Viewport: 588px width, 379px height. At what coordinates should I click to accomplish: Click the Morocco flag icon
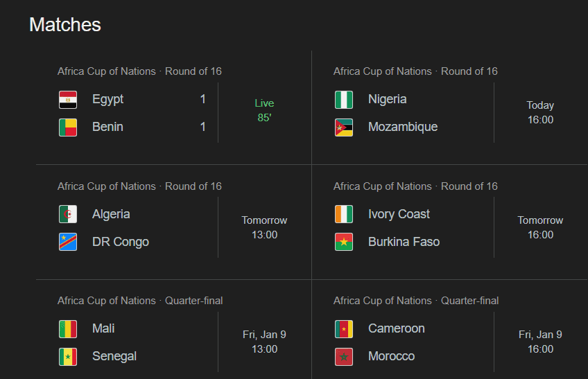pos(343,357)
